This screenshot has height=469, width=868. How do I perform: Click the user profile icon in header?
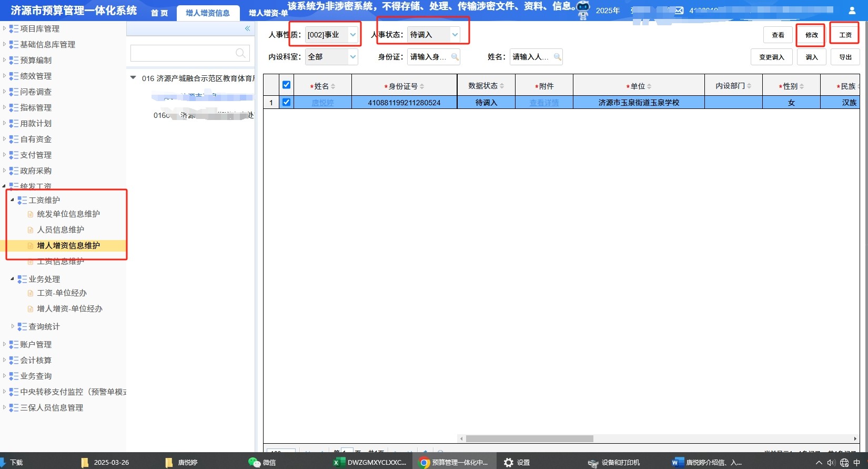pyautogui.click(x=852, y=10)
